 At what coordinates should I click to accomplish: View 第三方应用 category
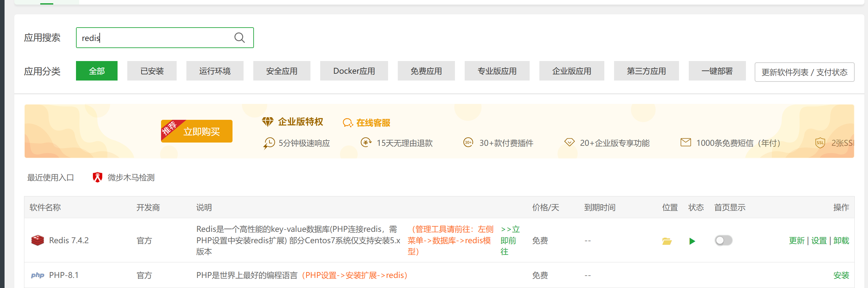point(646,71)
